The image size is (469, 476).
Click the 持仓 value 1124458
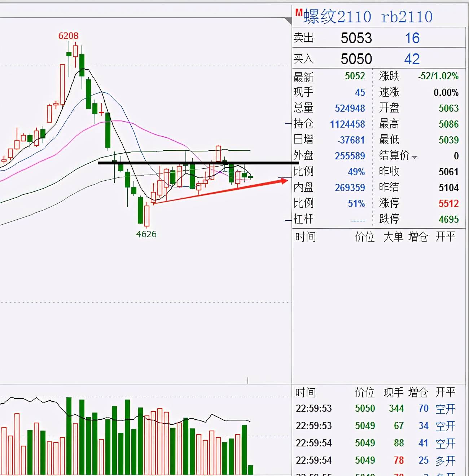click(x=347, y=124)
